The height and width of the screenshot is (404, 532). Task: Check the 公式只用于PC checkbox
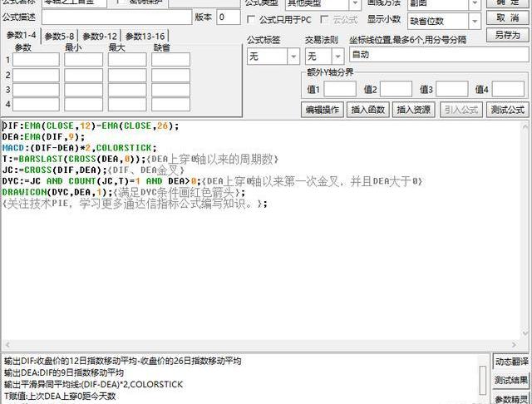(x=253, y=19)
